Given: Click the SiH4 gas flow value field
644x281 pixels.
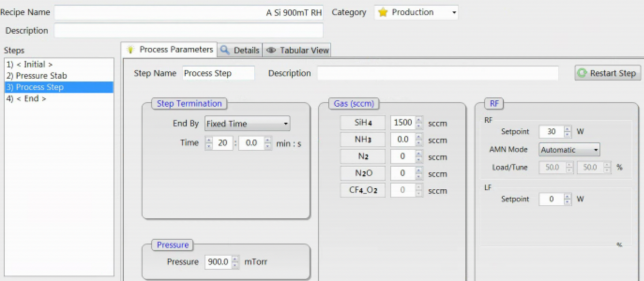Looking at the screenshot, I should pos(402,123).
